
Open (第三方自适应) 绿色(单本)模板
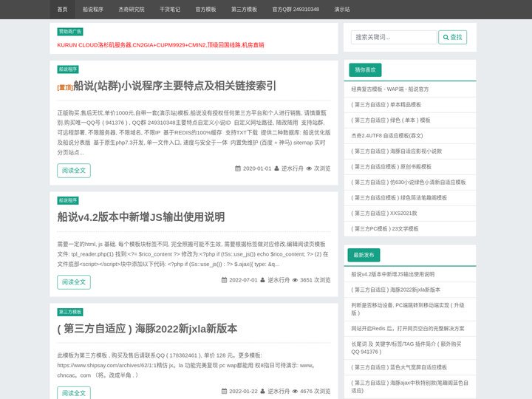click(x=391, y=120)
